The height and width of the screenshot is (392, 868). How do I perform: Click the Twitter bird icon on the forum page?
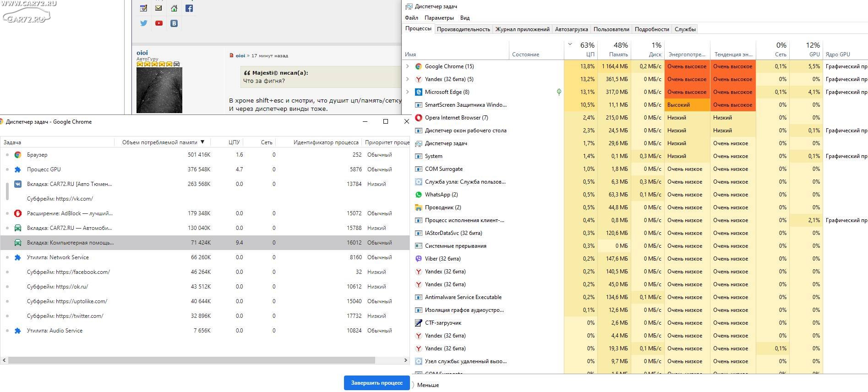click(144, 23)
